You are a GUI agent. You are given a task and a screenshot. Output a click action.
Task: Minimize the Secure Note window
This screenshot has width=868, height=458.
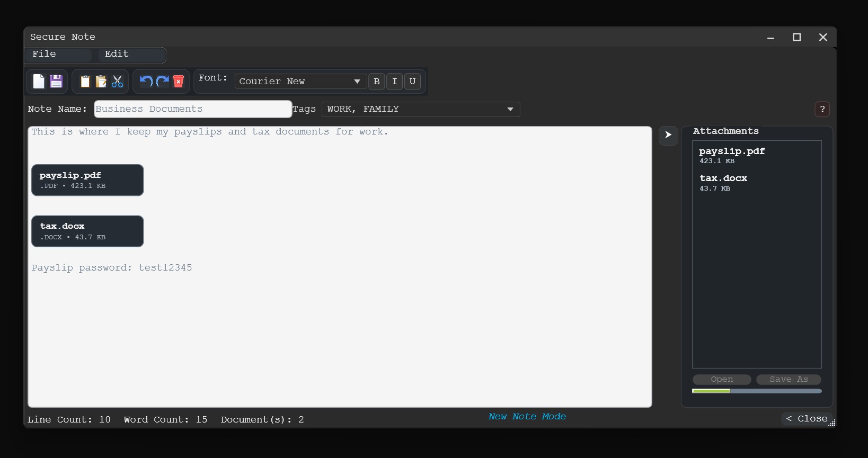pos(770,37)
